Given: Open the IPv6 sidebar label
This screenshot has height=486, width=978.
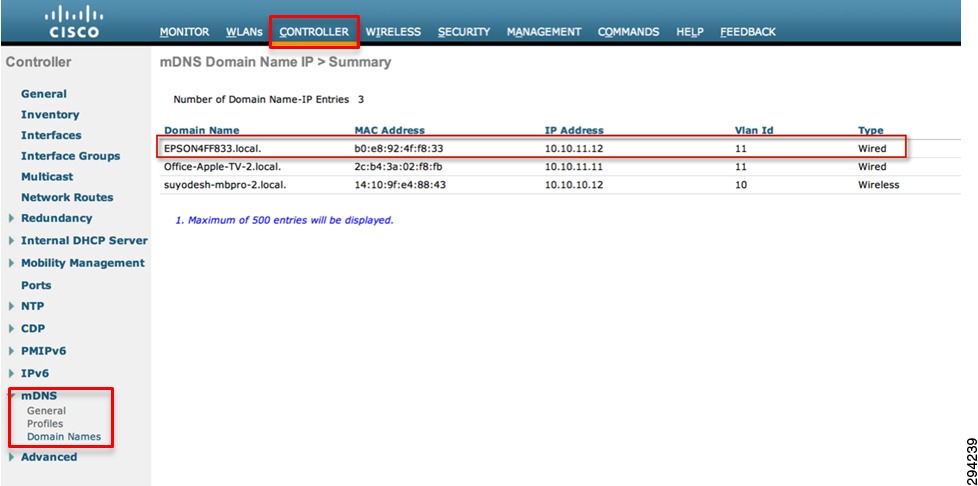Looking at the screenshot, I should click(x=35, y=373).
